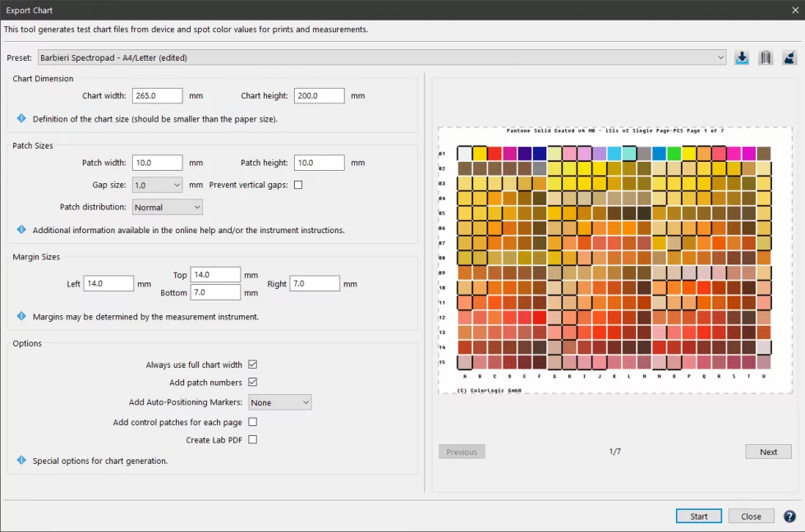This screenshot has height=532, width=805.
Task: Click the Right margin input field
Action: point(314,283)
